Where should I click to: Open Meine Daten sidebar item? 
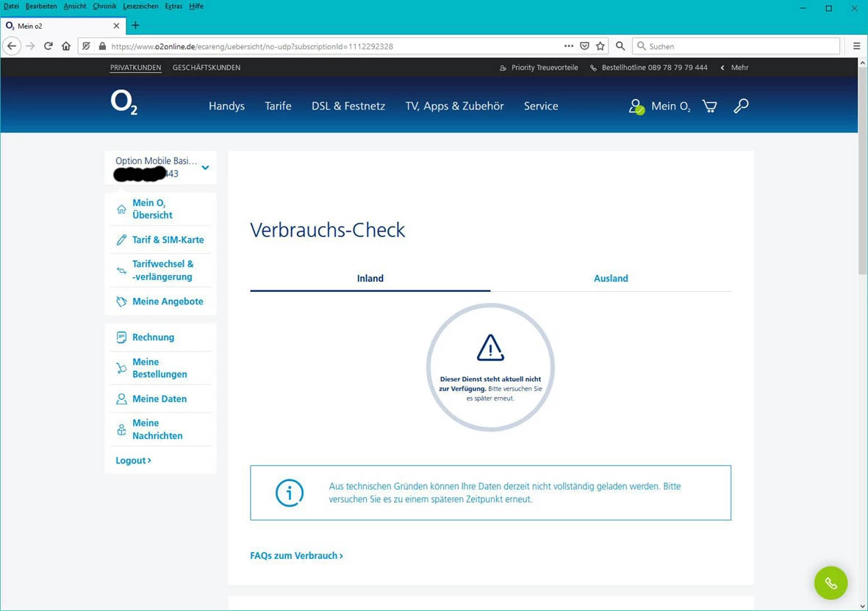point(160,399)
